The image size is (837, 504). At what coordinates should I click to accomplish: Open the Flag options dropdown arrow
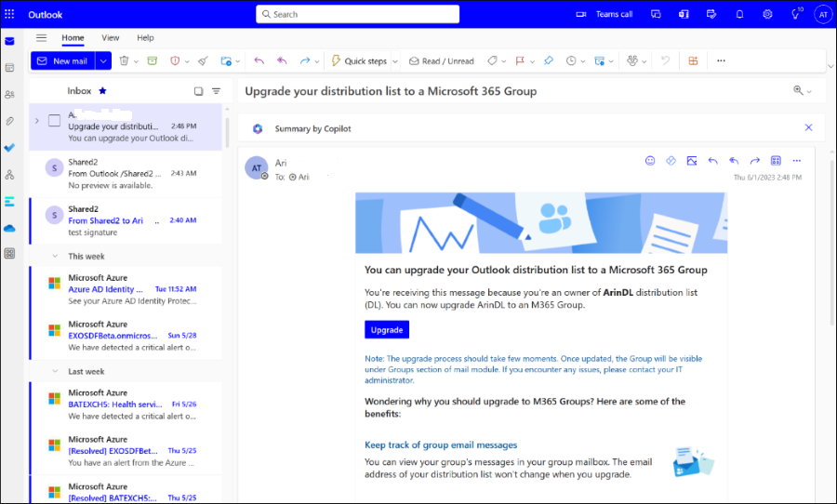(x=532, y=61)
